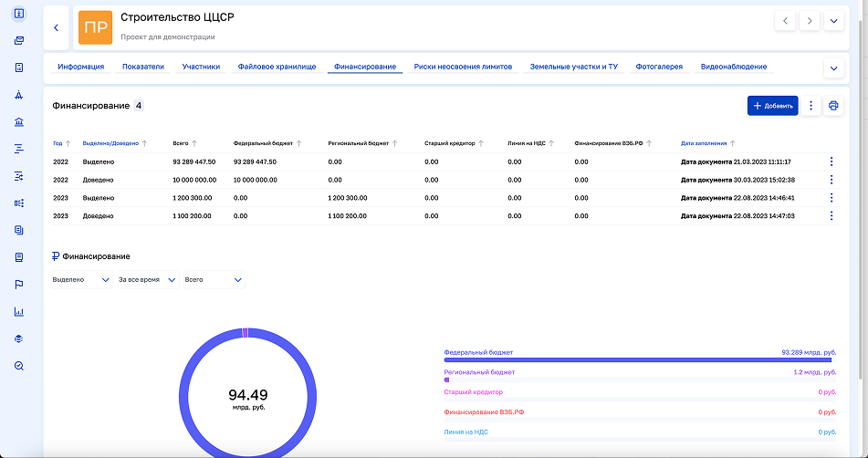This screenshot has width=868, height=458.
Task: Open the Выделено dropdown filter
Action: pyautogui.click(x=80, y=279)
